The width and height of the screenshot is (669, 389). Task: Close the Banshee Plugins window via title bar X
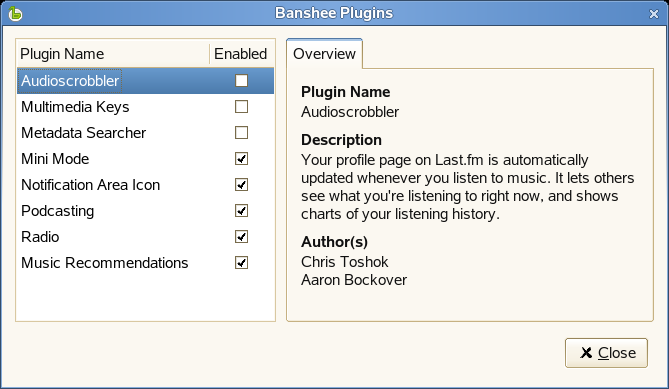click(654, 14)
